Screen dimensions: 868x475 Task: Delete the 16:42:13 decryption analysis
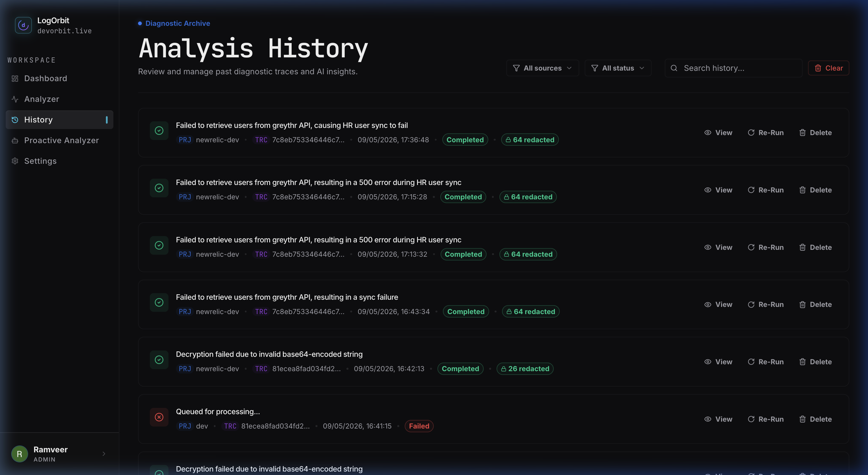pos(815,361)
